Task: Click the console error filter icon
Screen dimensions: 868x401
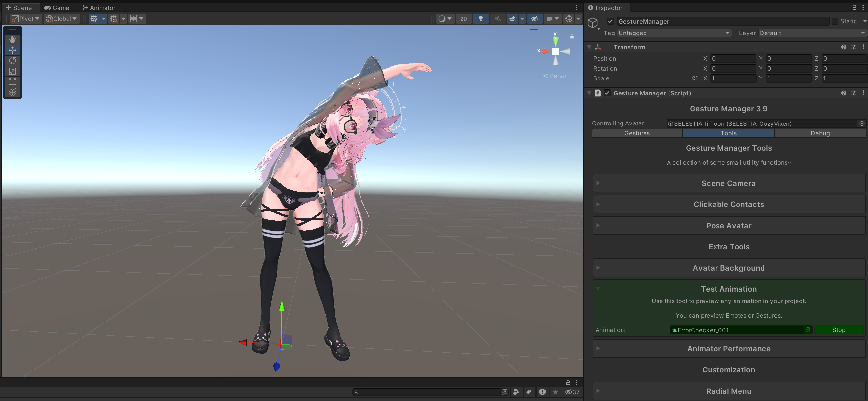Action: pyautogui.click(x=542, y=392)
